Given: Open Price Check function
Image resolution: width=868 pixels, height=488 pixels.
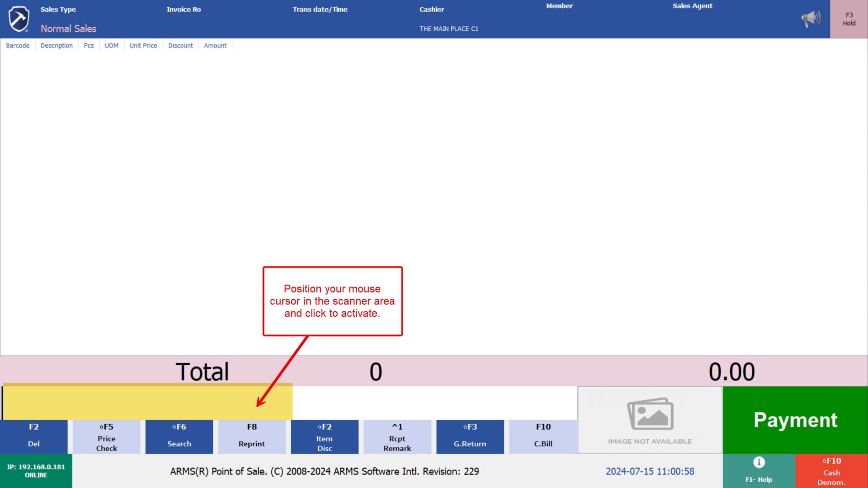Looking at the screenshot, I should (106, 436).
